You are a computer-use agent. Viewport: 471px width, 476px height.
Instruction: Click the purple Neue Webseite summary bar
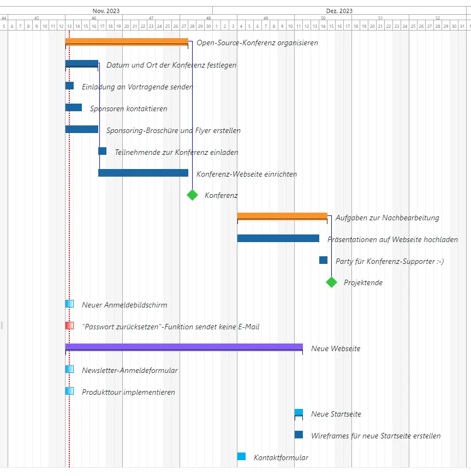coord(183,346)
